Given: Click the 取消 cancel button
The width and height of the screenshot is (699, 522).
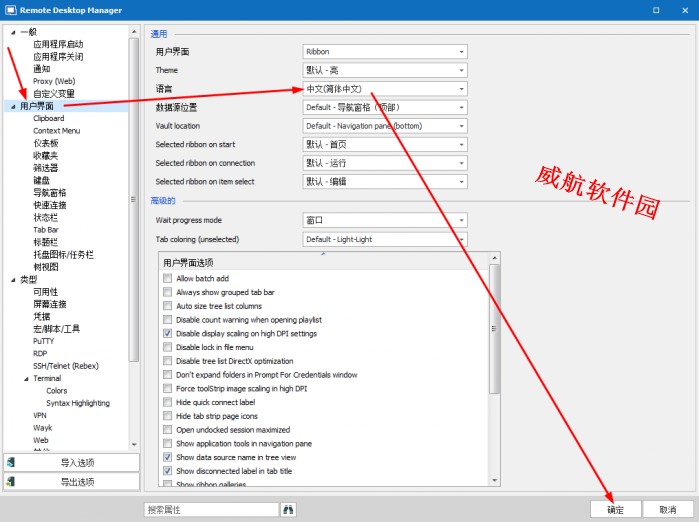Looking at the screenshot, I should point(668,509).
